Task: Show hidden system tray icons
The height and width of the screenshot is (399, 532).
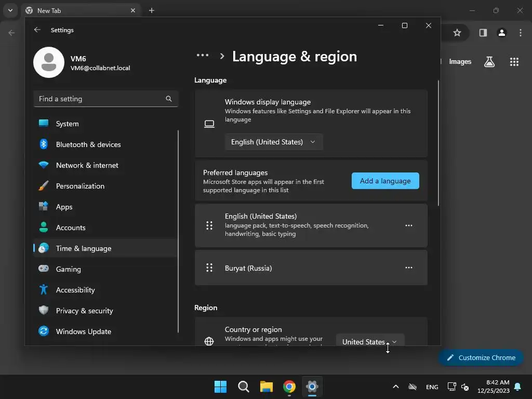Action: pyautogui.click(x=395, y=387)
